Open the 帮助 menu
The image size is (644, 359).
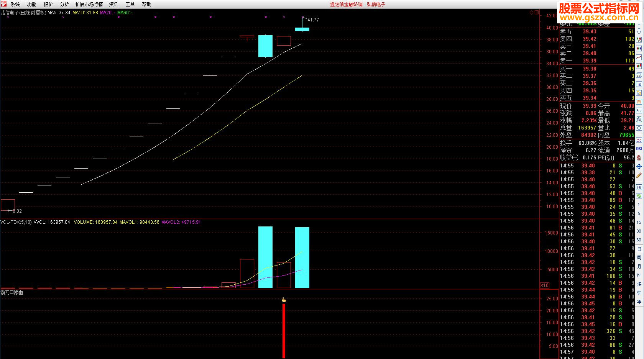(147, 4)
